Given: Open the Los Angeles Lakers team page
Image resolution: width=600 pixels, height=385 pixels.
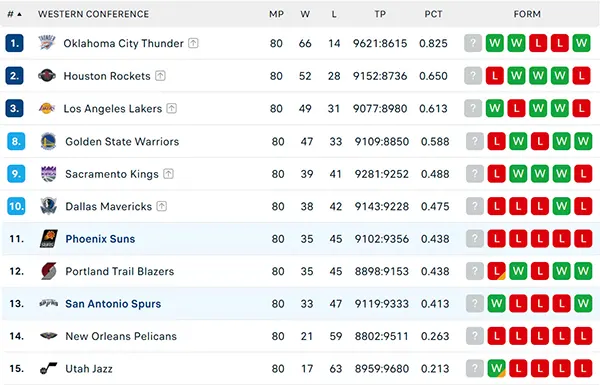Looking at the screenshot, I should [x=113, y=109].
